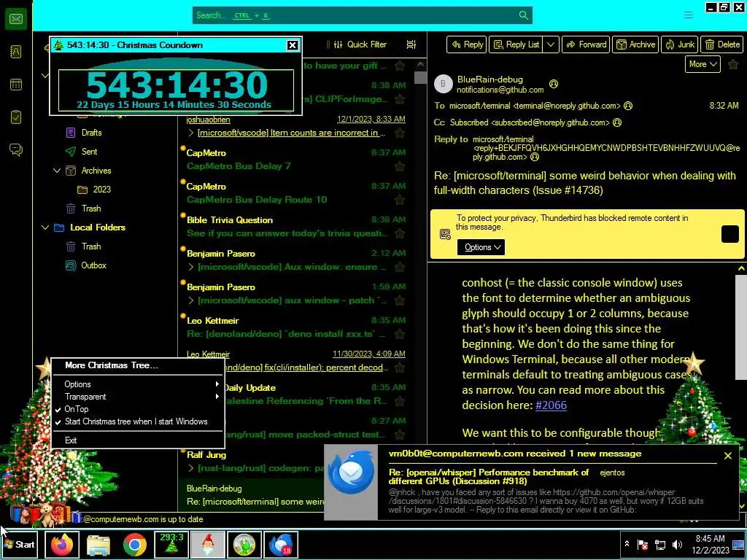This screenshot has height=560, width=747.
Task: Star the Benjamin Pasero Aux window message
Action: [x=400, y=267]
